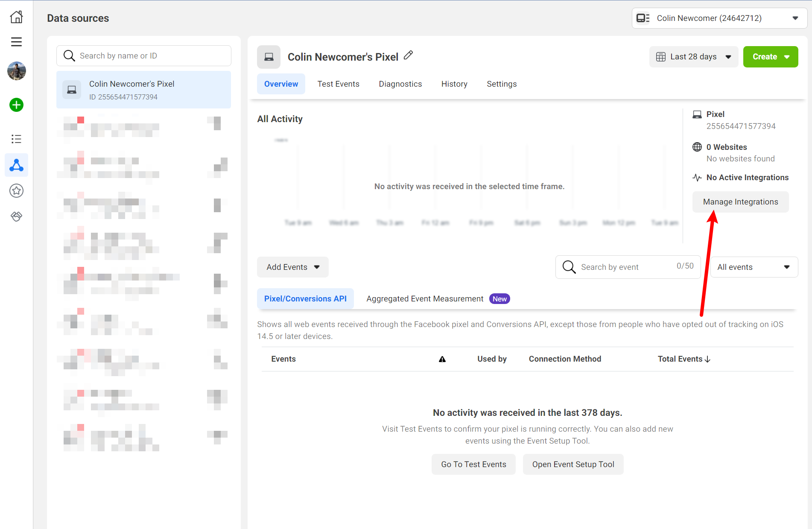Focus the Search by name or ID field
Image resolution: width=812 pixels, height=529 pixels.
click(x=144, y=56)
